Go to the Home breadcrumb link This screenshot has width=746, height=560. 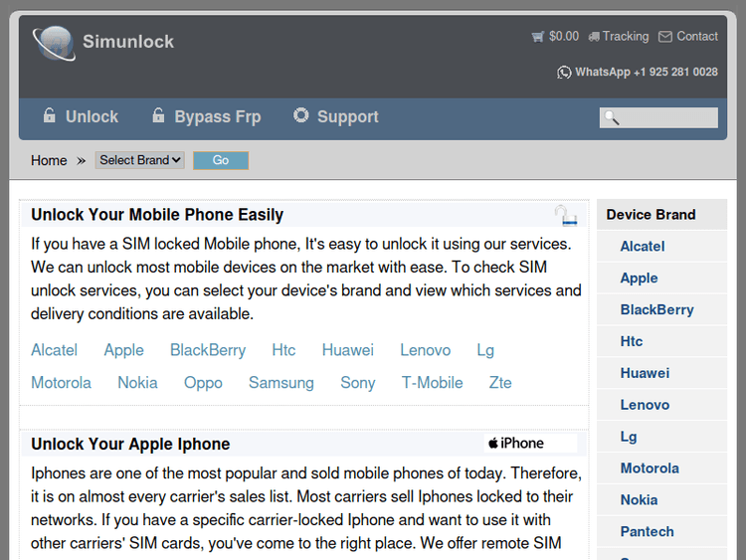pos(49,160)
